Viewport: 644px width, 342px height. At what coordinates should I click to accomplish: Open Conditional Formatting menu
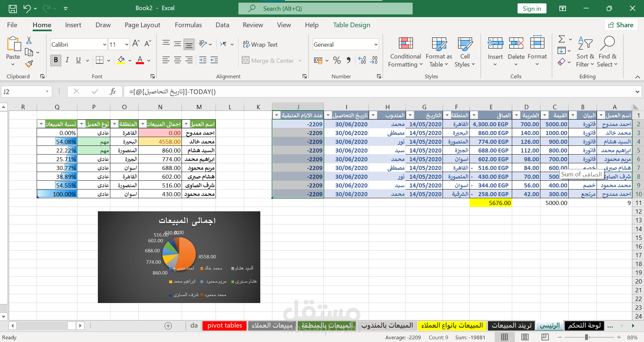click(406, 52)
